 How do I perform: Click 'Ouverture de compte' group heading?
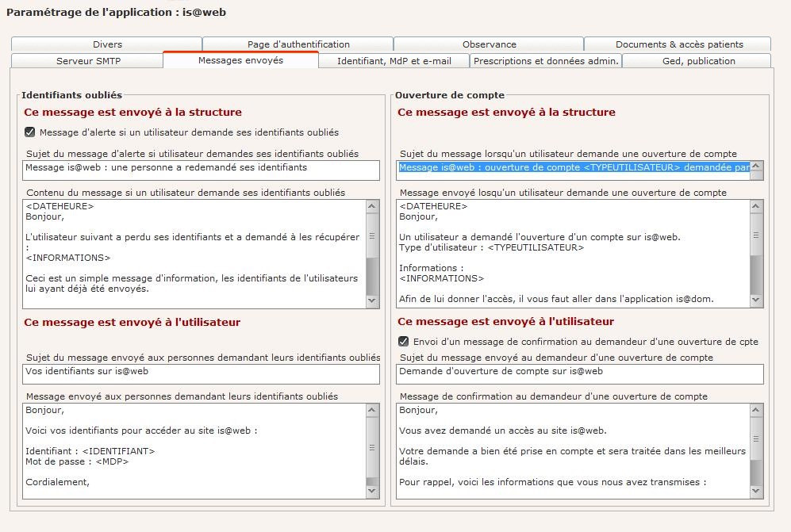click(x=450, y=95)
